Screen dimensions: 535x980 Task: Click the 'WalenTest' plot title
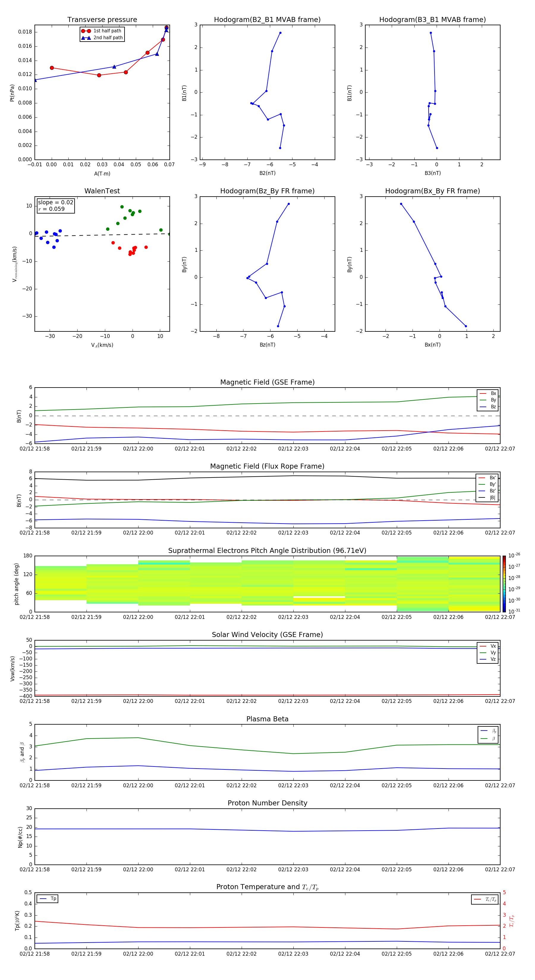102,191
